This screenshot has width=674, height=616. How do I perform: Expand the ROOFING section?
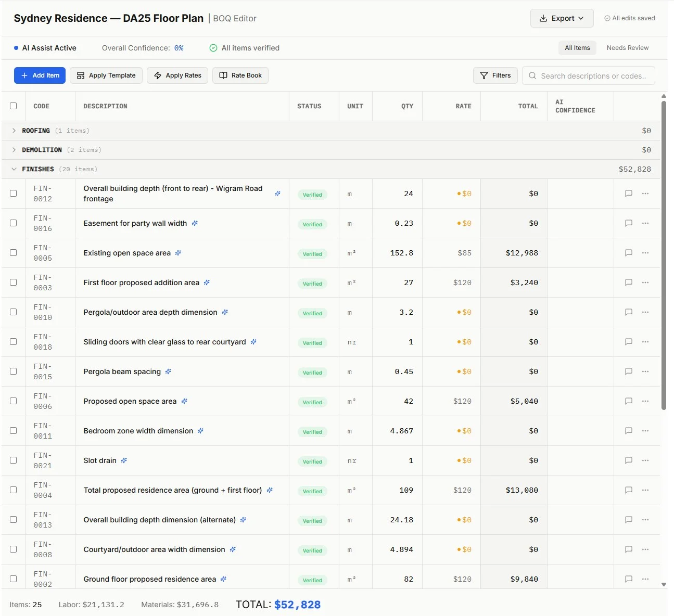pos(14,131)
